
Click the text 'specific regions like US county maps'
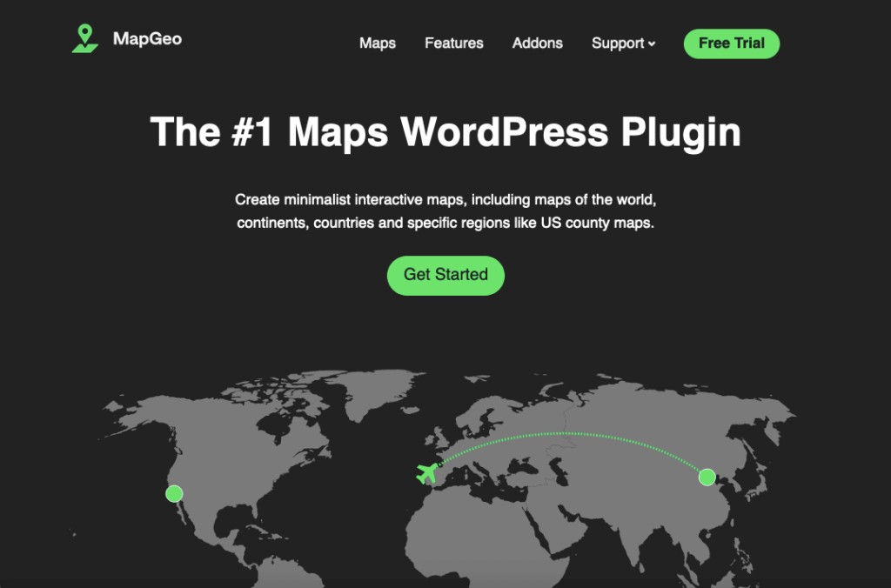(x=530, y=223)
